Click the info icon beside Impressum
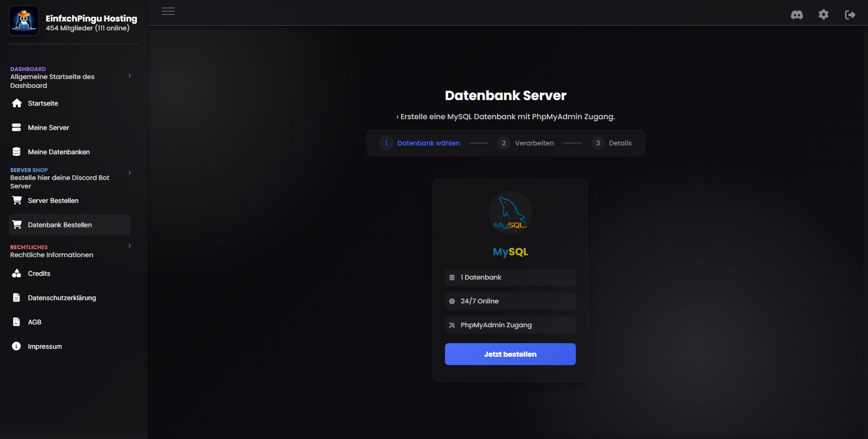 coord(17,346)
